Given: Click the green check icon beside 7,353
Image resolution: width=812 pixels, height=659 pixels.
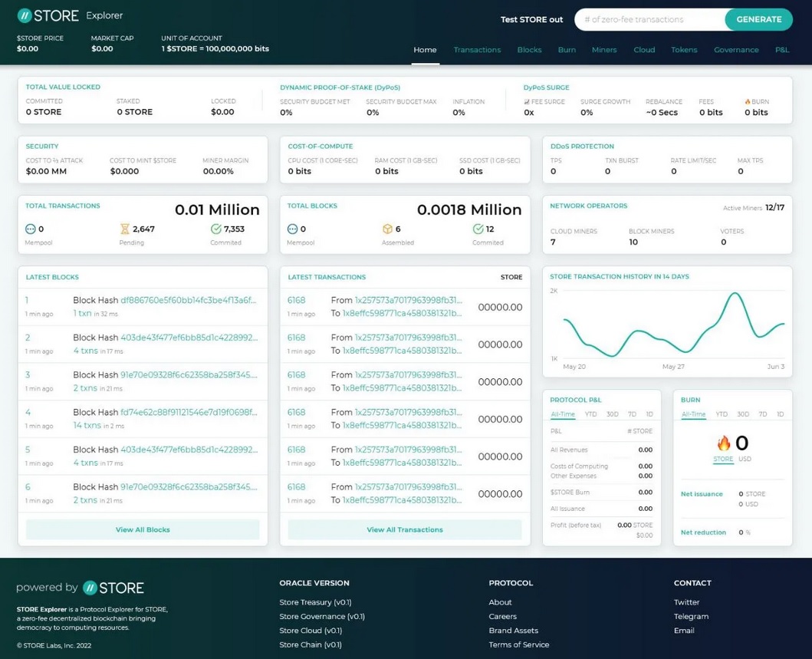Looking at the screenshot, I should (x=216, y=229).
